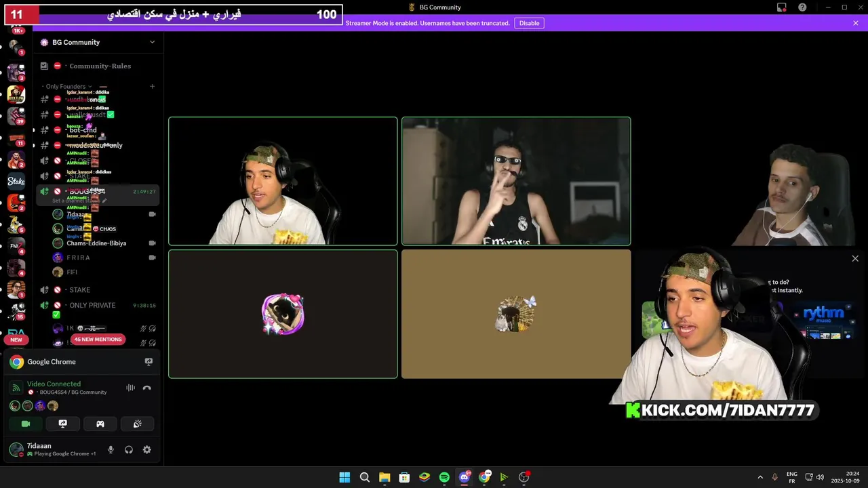Open the Discord inbox icon in title bar
The width and height of the screenshot is (868, 488).
coord(781,7)
